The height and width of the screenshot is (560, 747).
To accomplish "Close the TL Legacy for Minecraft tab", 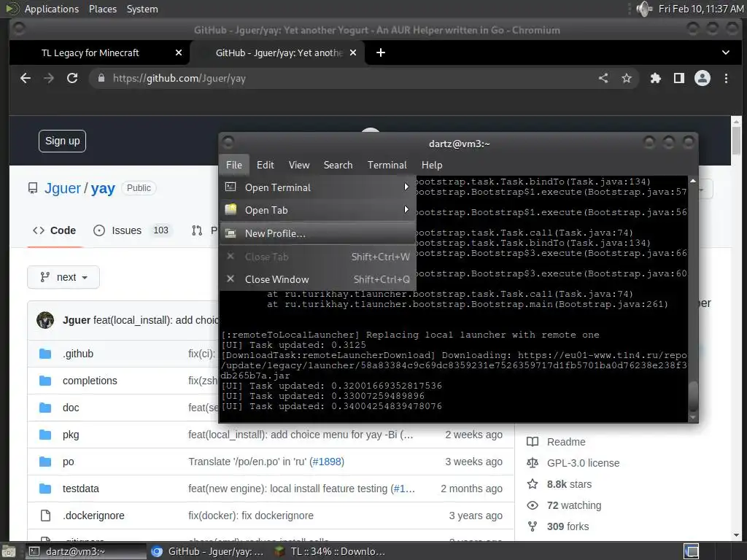I will click(179, 52).
